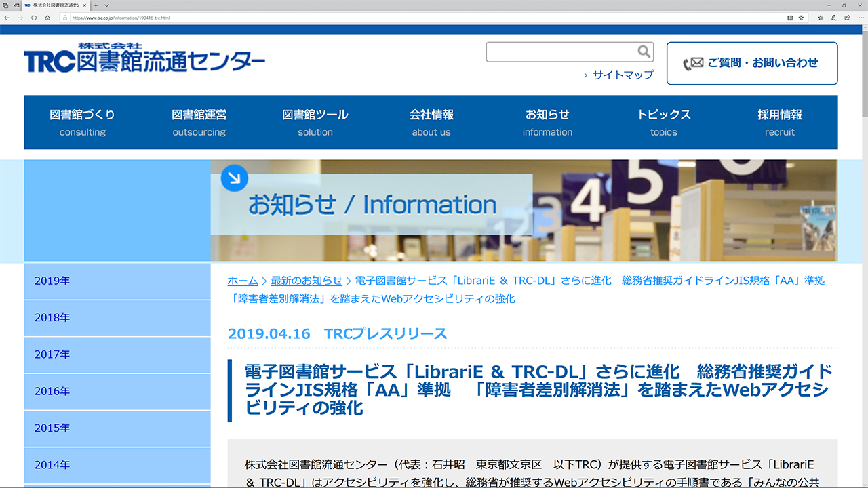
Task: Close the 株式会社図書館流通センター tab
Action: click(84, 5)
